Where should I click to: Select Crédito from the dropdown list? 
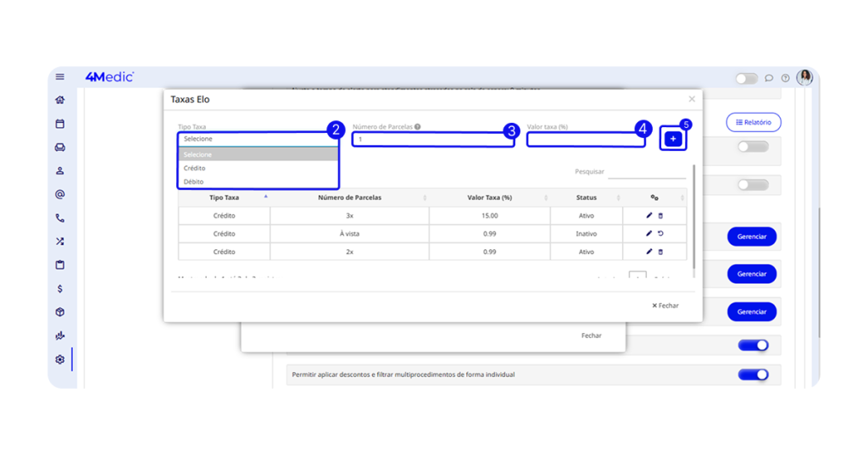tap(258, 169)
